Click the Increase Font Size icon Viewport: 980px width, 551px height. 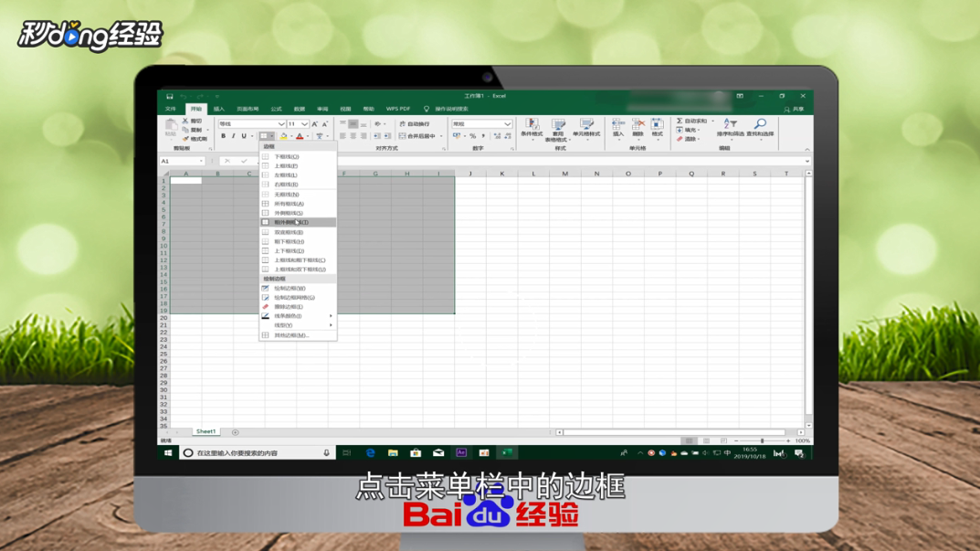(314, 124)
